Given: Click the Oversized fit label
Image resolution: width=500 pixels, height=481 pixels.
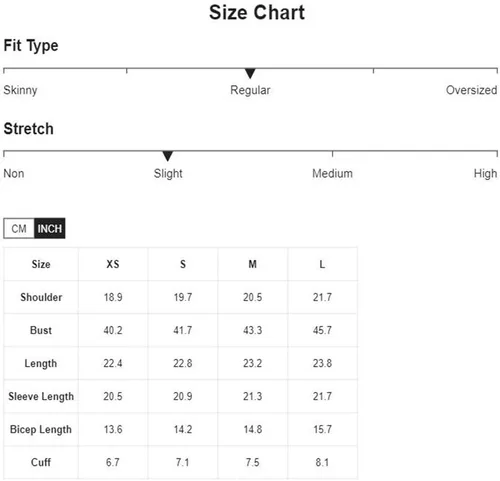Looking at the screenshot, I should (471, 90).
